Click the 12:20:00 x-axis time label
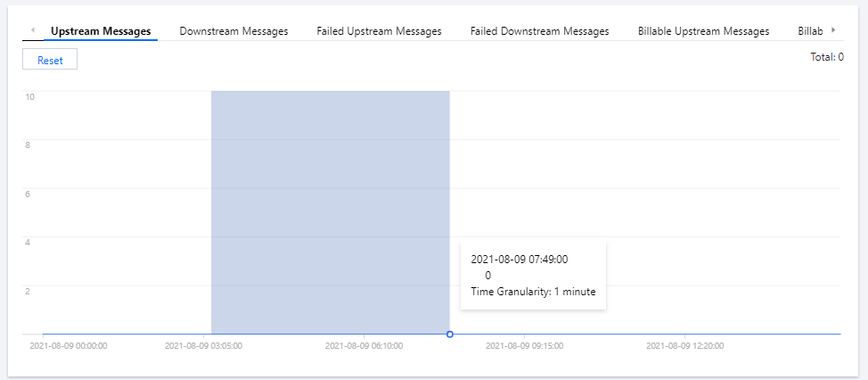Viewport: 868px width, 380px height. [x=684, y=345]
